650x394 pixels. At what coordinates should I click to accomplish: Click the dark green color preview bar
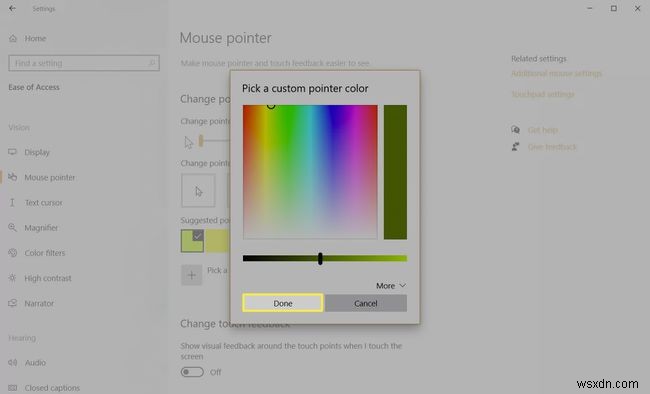pos(395,172)
